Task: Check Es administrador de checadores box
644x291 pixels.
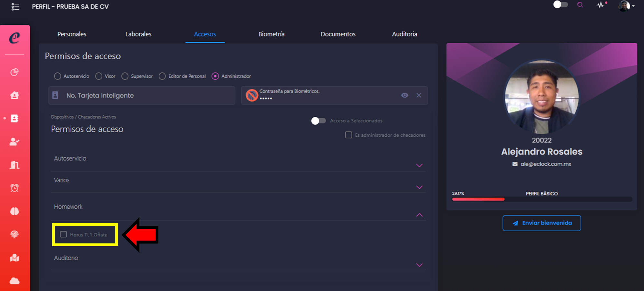Action: (x=348, y=135)
